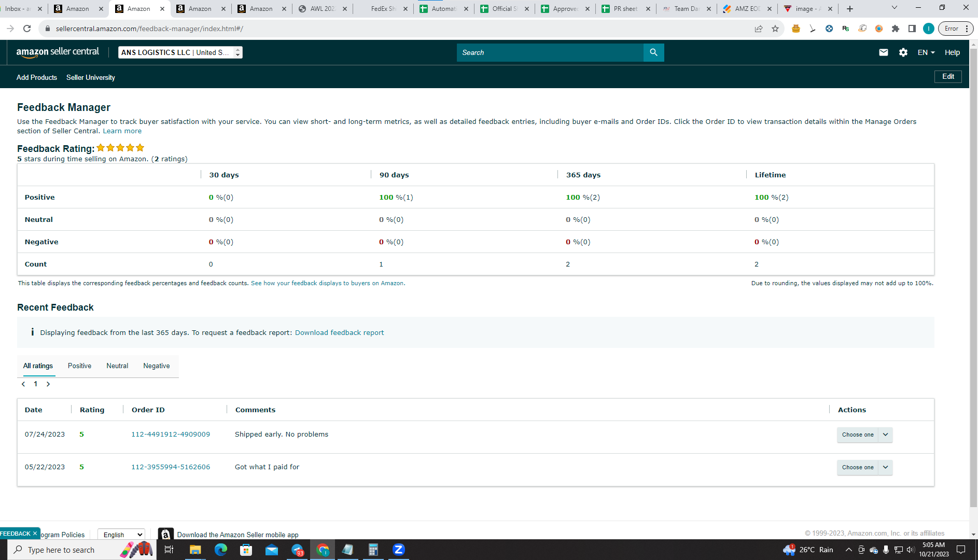Open the Windows notification center

click(x=961, y=550)
